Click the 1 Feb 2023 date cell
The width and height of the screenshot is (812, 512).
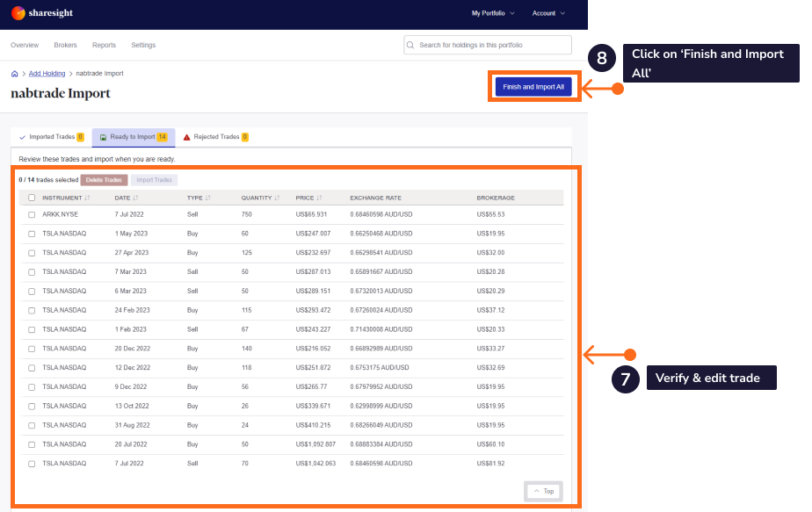pyautogui.click(x=130, y=329)
